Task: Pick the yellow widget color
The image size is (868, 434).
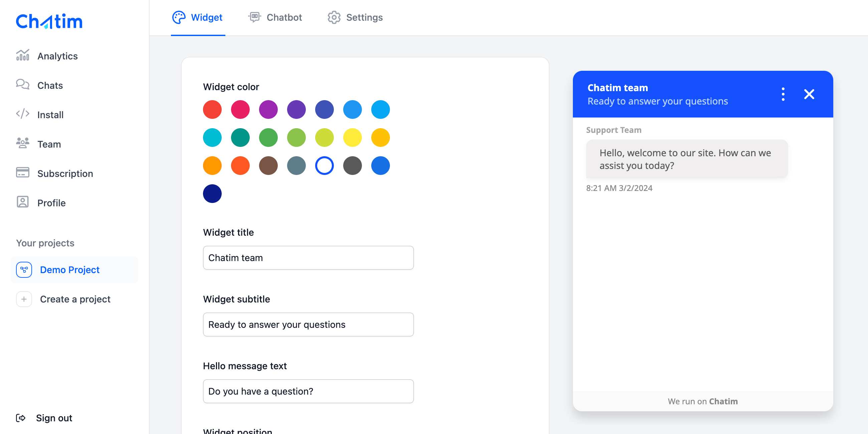Action: pos(353,138)
